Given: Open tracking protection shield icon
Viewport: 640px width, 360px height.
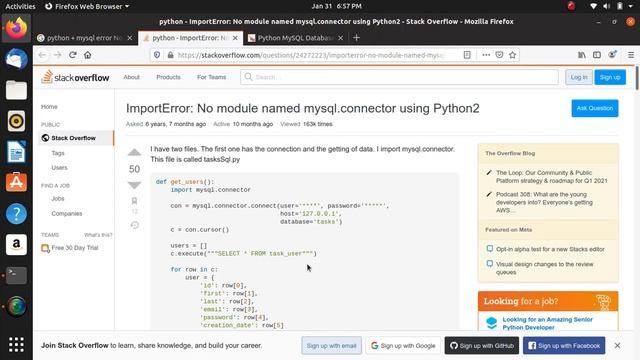Looking at the screenshot, I should [x=157, y=55].
